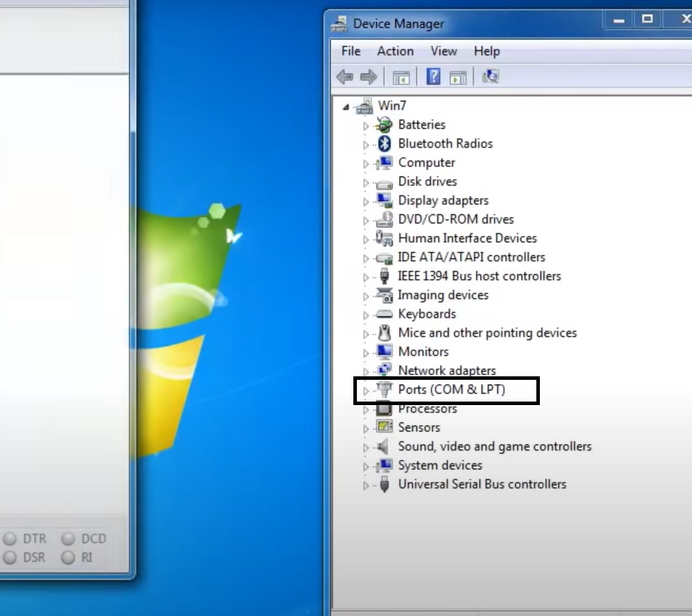
Task: Select IEEE 1394 Bus host controllers label
Action: 480,276
